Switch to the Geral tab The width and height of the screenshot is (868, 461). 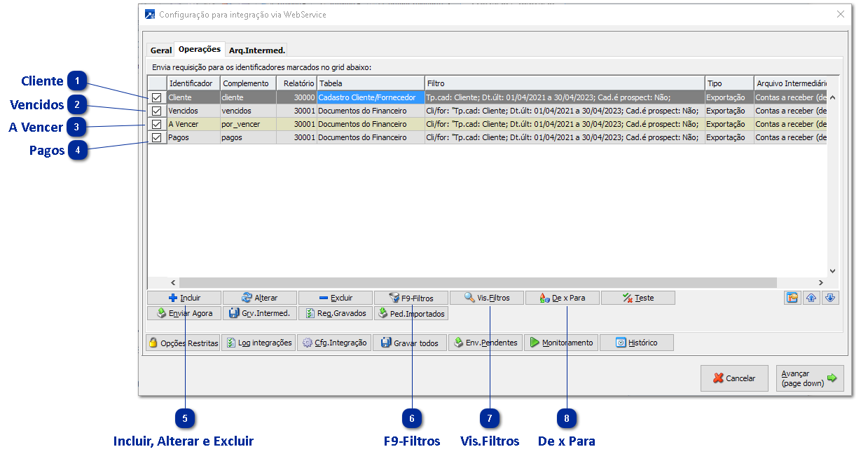pos(161,50)
